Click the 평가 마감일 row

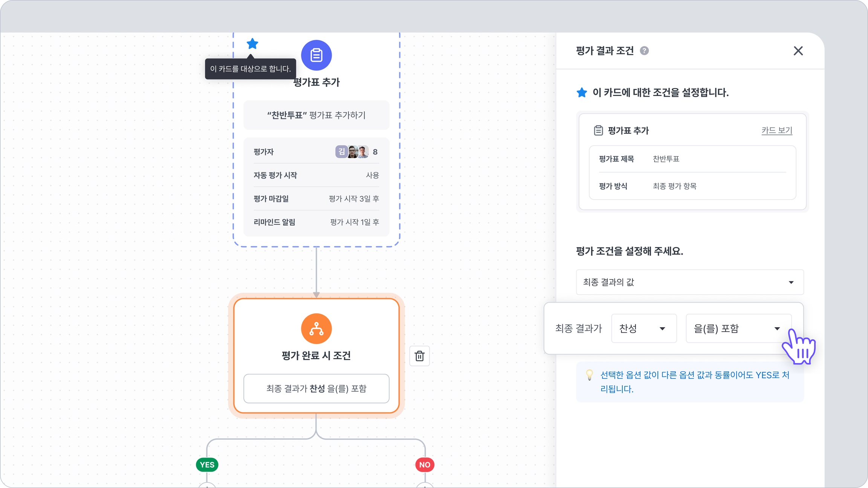(316, 198)
